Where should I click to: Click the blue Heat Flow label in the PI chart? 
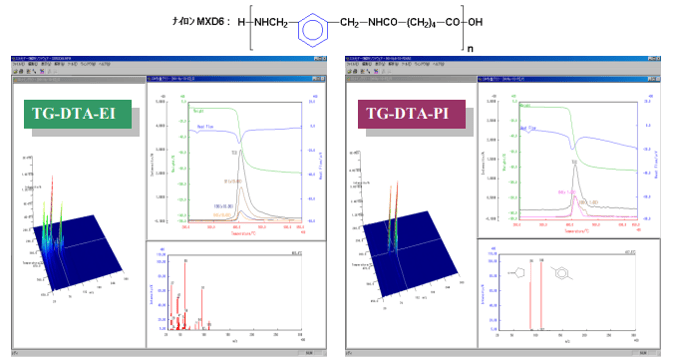pyautogui.click(x=528, y=128)
